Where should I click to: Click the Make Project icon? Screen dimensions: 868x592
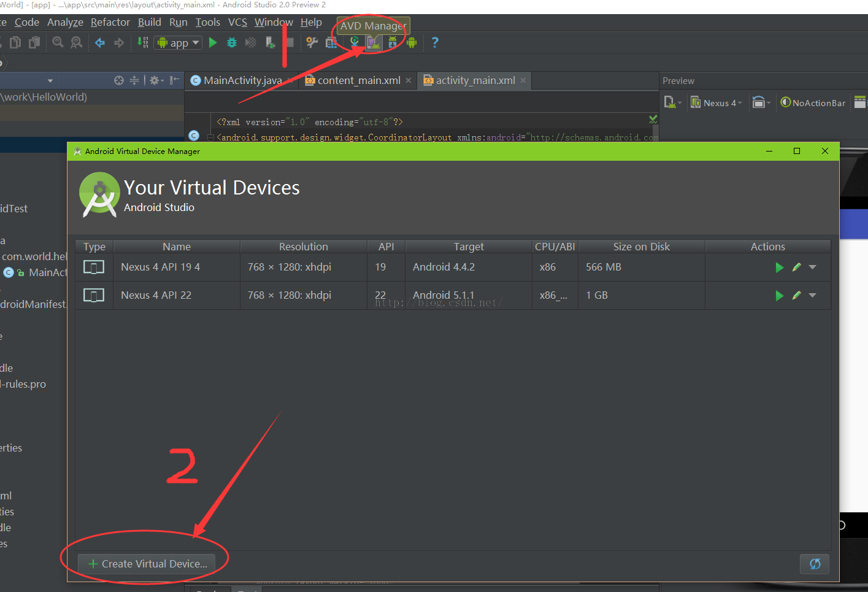(143, 42)
